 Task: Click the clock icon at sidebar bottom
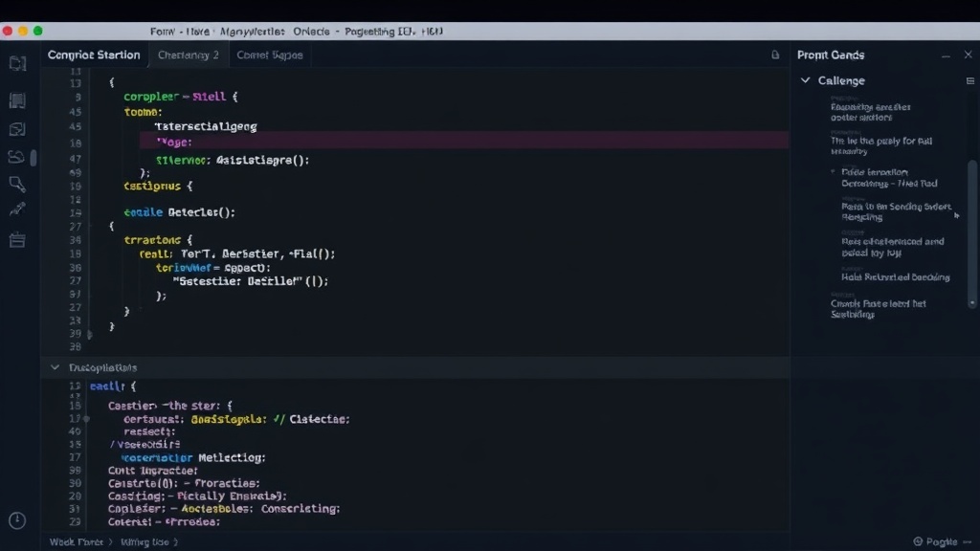pos(17,520)
